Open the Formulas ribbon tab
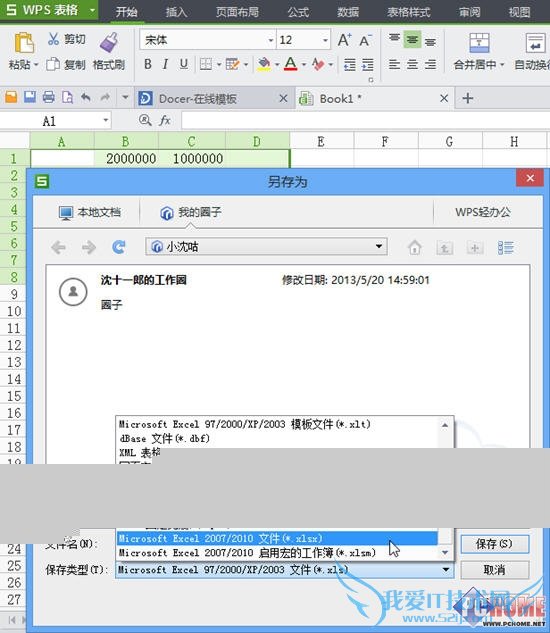Screen dimensions: 550x633 298,12
